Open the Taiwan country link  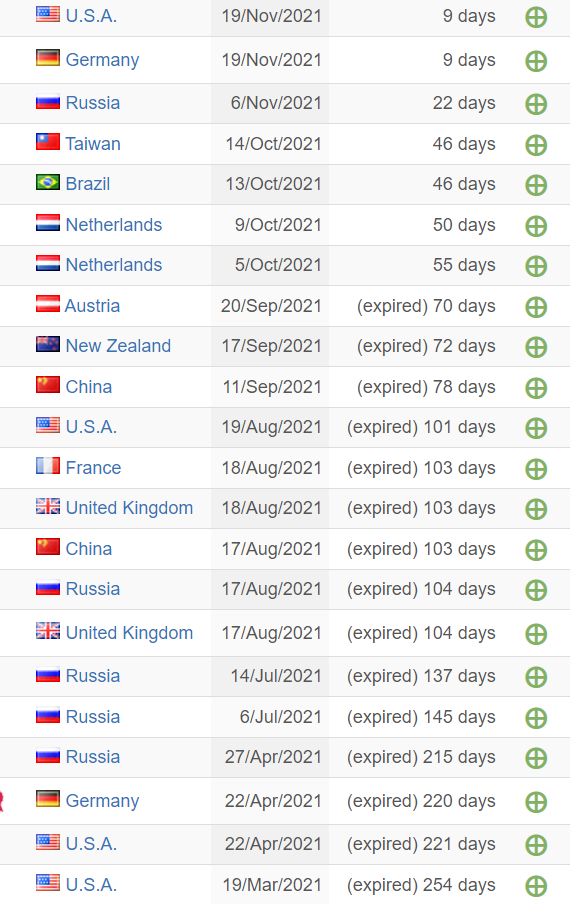click(93, 144)
